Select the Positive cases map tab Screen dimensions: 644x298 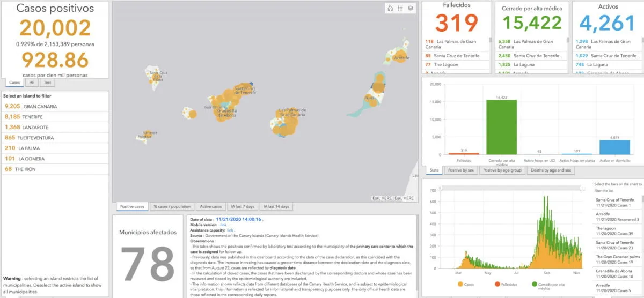click(x=133, y=206)
